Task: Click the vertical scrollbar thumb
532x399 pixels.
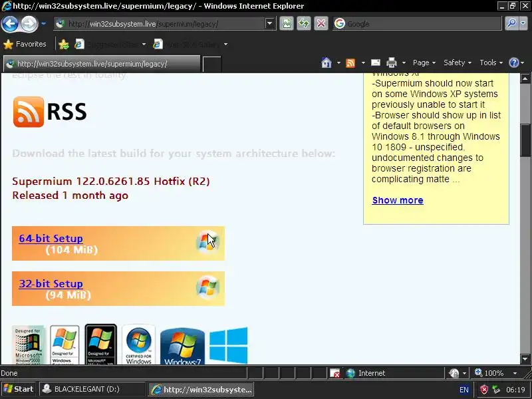Action: click(525, 140)
